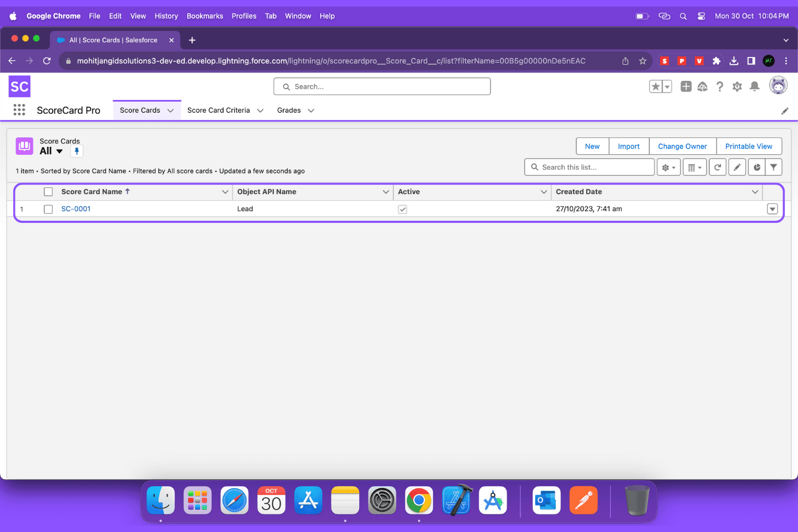The width and height of the screenshot is (798, 532).
Task: Go back to the previous page
Action: 12,61
